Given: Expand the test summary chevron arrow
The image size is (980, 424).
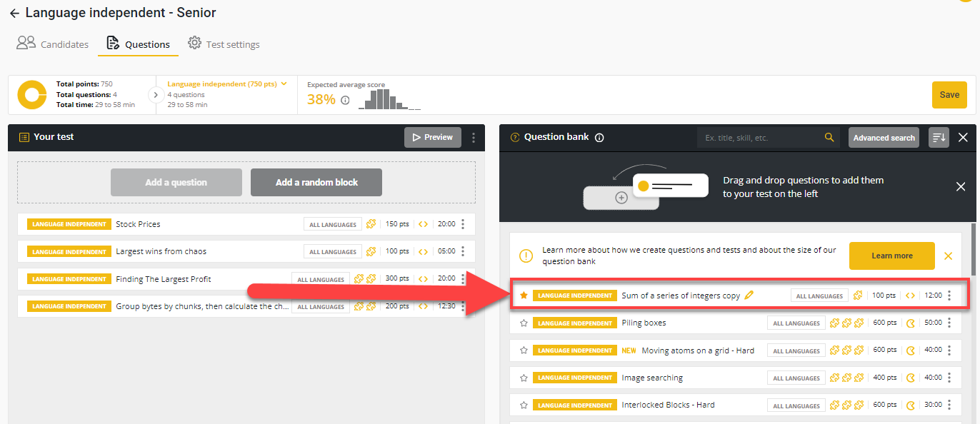Looking at the screenshot, I should (x=156, y=95).
